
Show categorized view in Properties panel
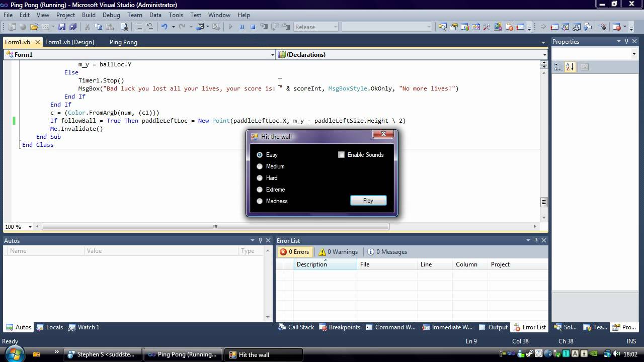pos(559,66)
